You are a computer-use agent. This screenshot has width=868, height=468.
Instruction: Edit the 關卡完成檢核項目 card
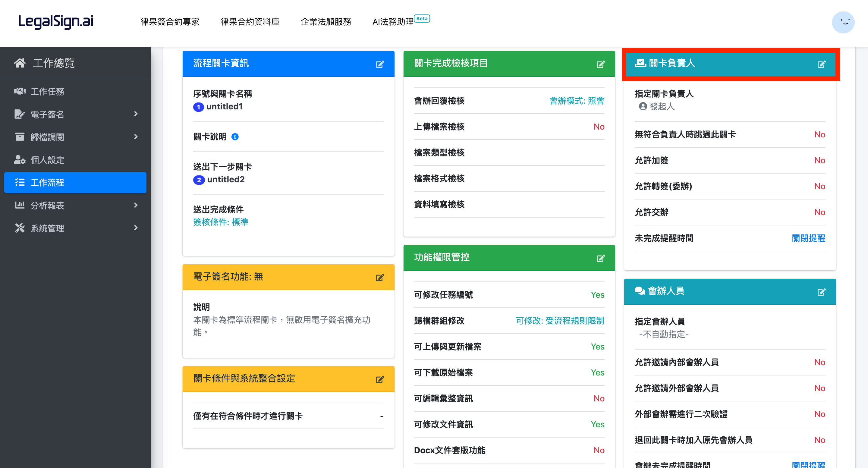[600, 64]
